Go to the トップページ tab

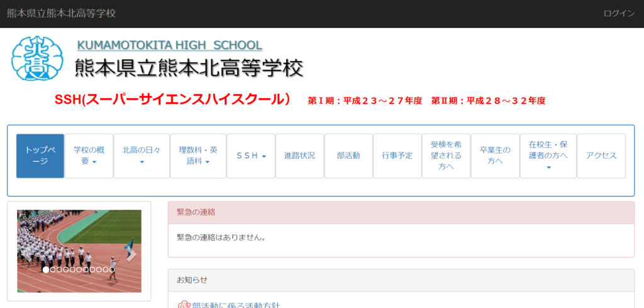[40, 156]
